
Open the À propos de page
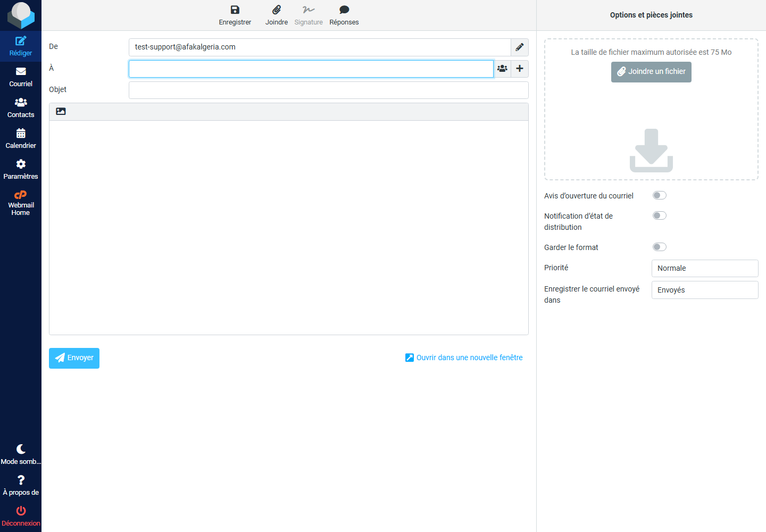[x=21, y=486]
